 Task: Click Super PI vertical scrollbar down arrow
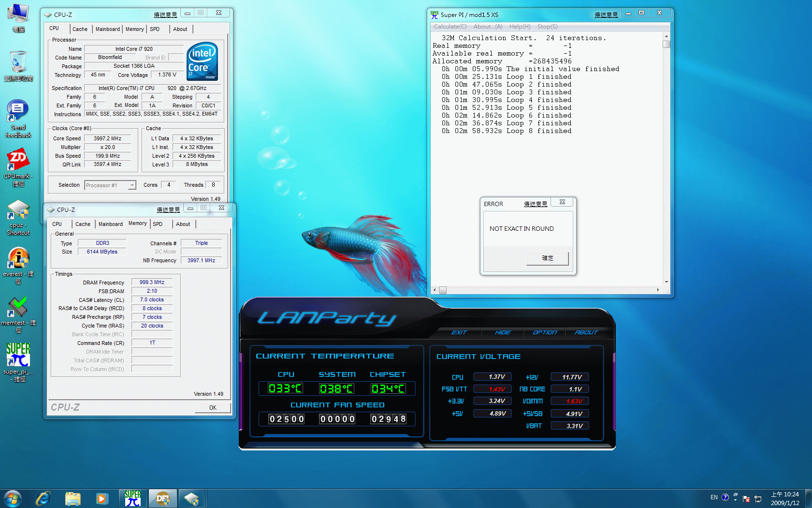pyautogui.click(x=667, y=282)
